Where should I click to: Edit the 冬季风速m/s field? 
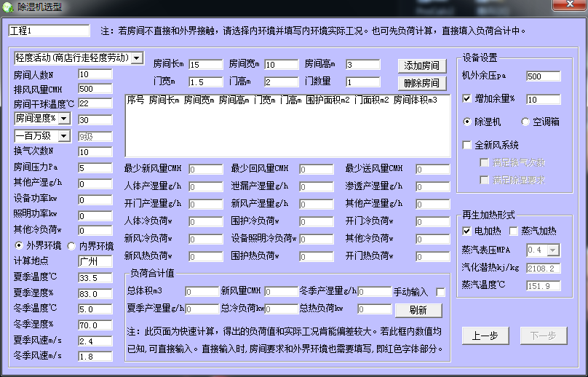pyautogui.click(x=95, y=357)
